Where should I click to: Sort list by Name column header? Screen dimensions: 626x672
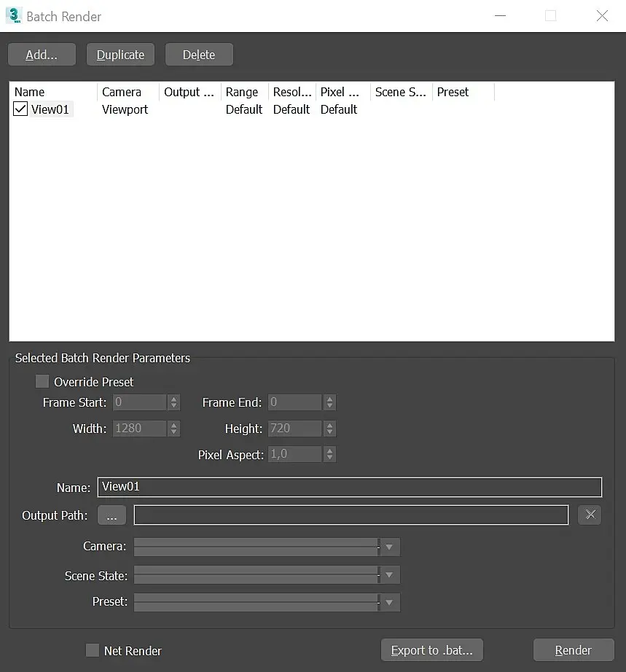coord(54,92)
